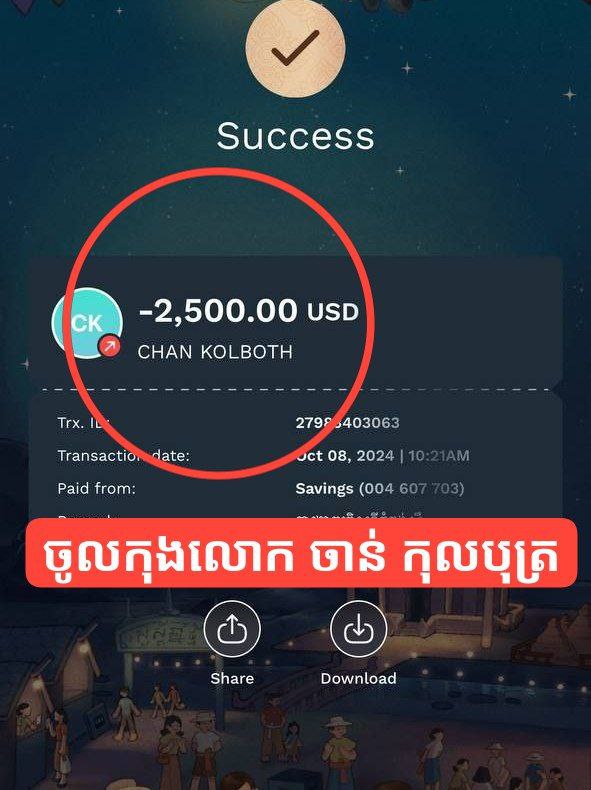The width and height of the screenshot is (591, 790).
Task: Tap the Savings account number
Action: [x=412, y=489]
